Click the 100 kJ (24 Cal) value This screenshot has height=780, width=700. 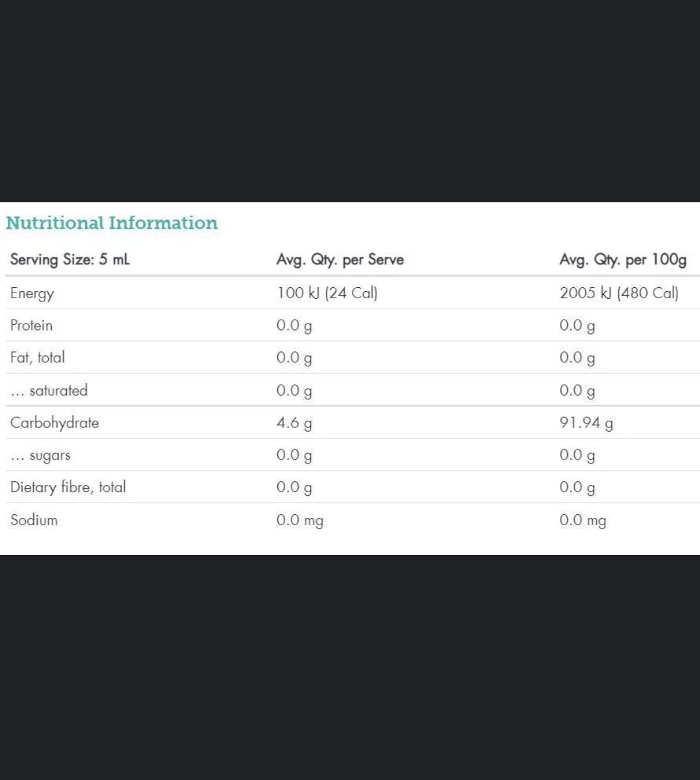(327, 293)
